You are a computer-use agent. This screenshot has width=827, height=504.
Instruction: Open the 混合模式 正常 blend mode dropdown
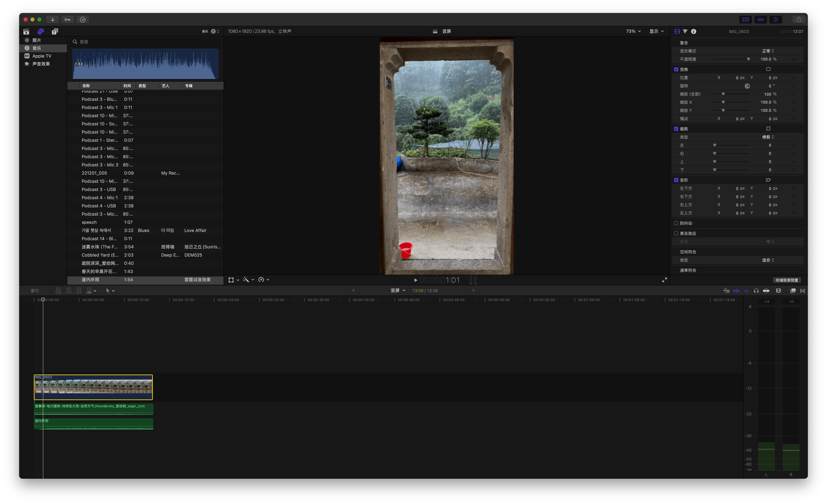pyautogui.click(x=768, y=51)
